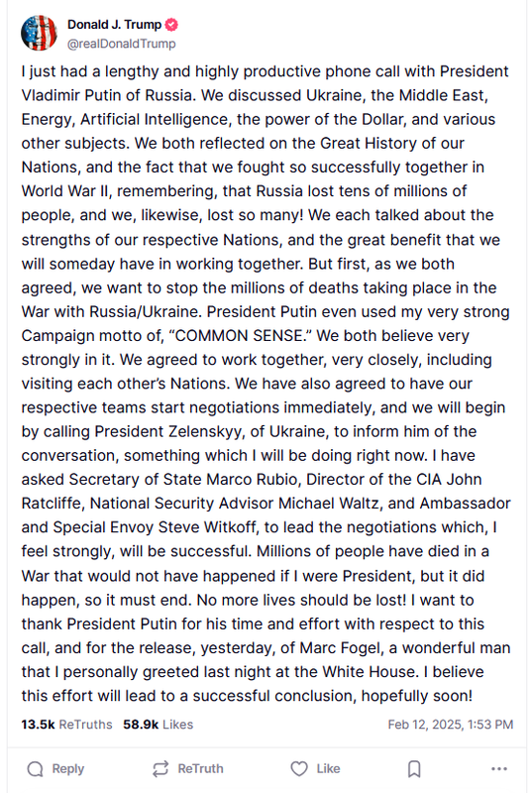Click the first line of the post text
This screenshot has width=532, height=793.
(265, 71)
